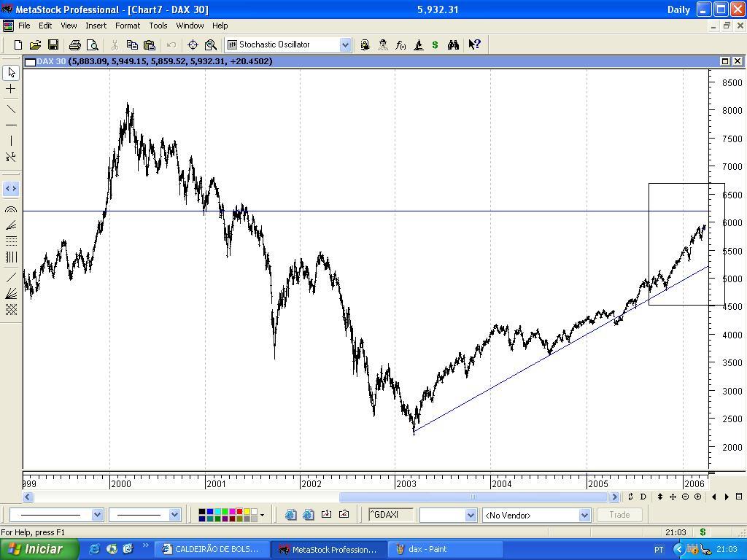Open the Help menu
Screen dimensions: 747x560
pyautogui.click(x=220, y=26)
